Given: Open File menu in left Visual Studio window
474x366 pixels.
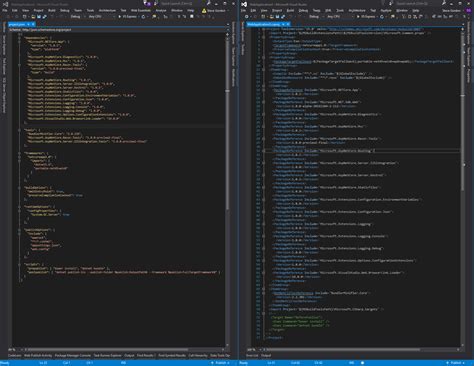Looking at the screenshot, I should [x=5, y=11].
